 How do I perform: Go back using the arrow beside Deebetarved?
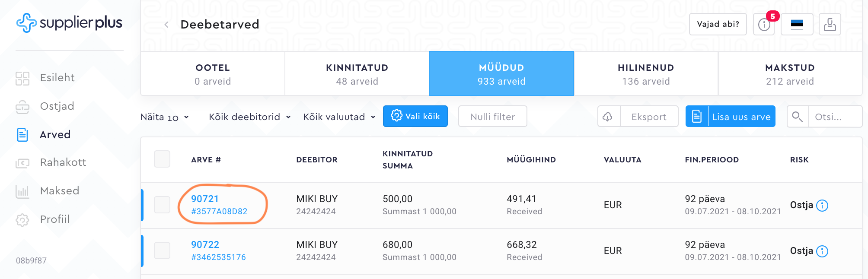166,25
